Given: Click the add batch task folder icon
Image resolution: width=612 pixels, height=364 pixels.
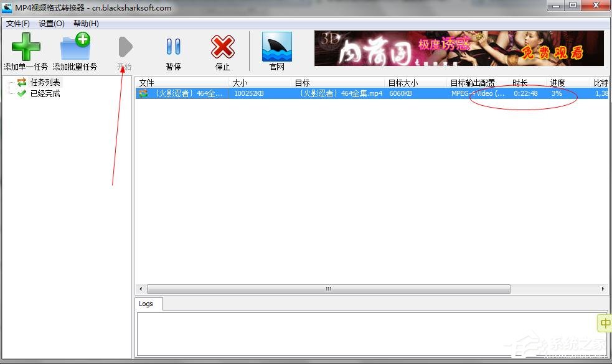Looking at the screenshot, I should click(75, 47).
